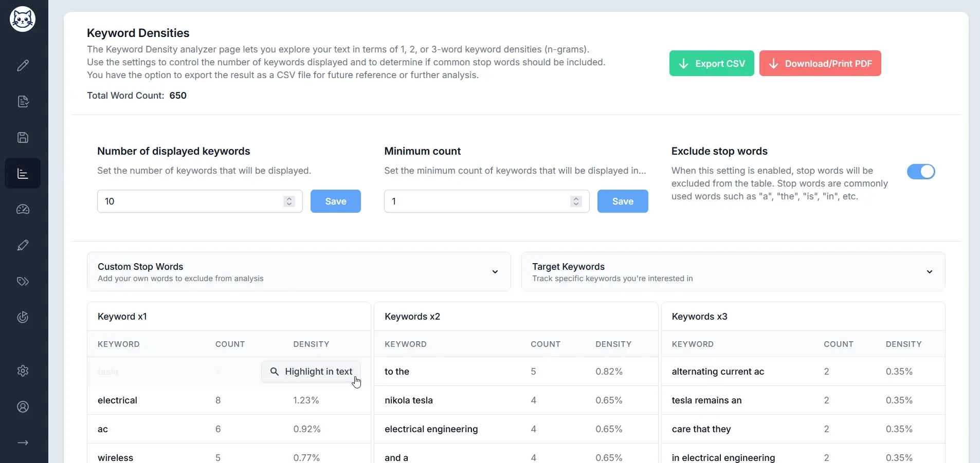Collapse the sidebar with the arrow icon
Viewport: 980px width, 463px height.
23,442
